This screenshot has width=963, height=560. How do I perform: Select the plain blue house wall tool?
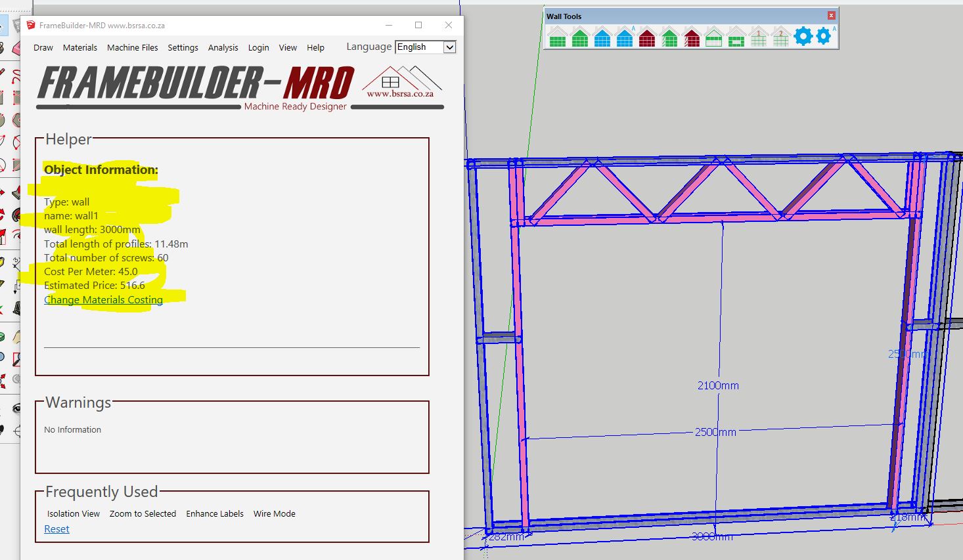coord(602,37)
